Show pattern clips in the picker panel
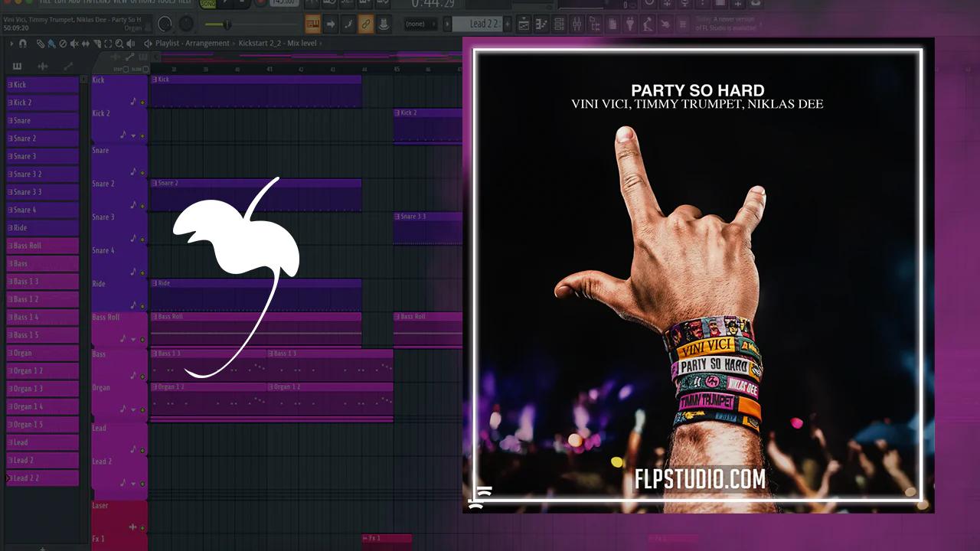980x551 pixels. [18, 66]
